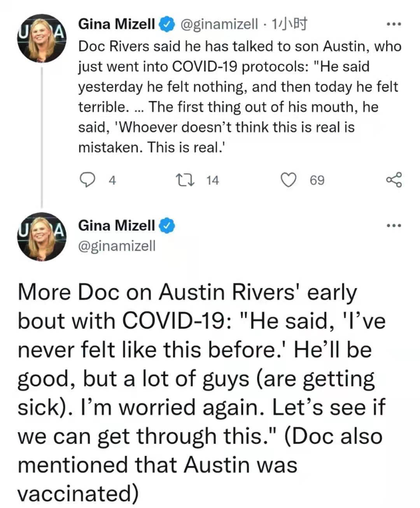420x508 pixels.
Task: Open Gina Mizell's avatar on the top tweet
Action: pos(42,39)
